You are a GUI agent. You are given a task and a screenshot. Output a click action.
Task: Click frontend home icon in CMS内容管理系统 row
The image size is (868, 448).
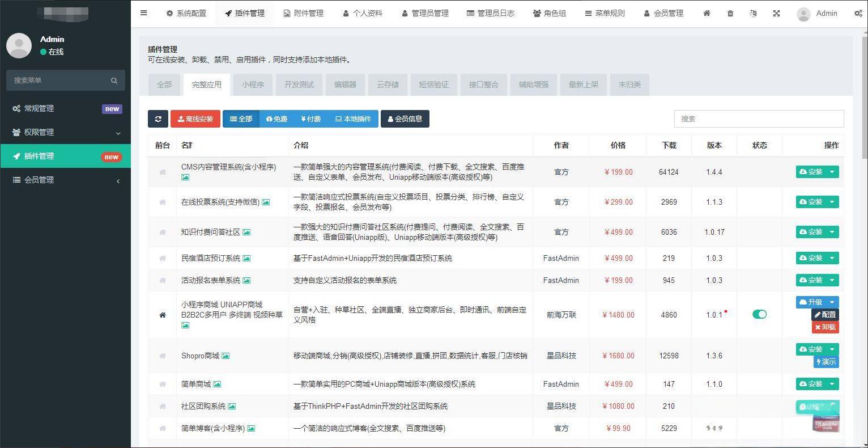(x=163, y=172)
